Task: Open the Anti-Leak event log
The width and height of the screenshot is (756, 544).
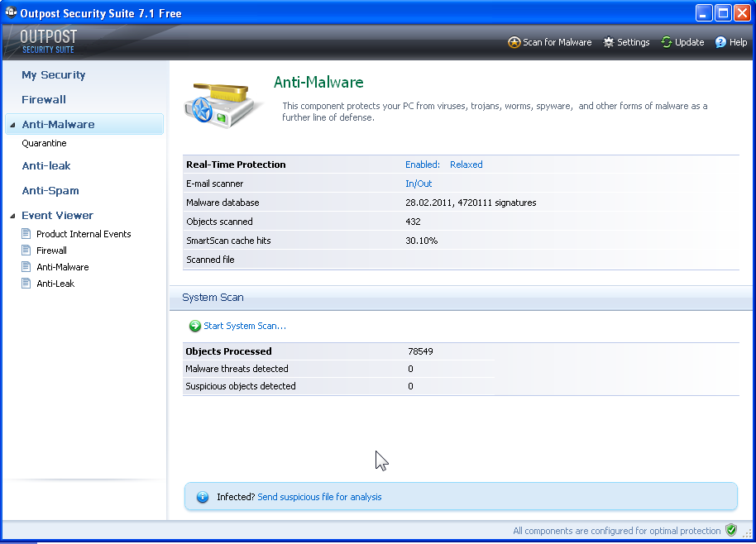Action: point(55,284)
